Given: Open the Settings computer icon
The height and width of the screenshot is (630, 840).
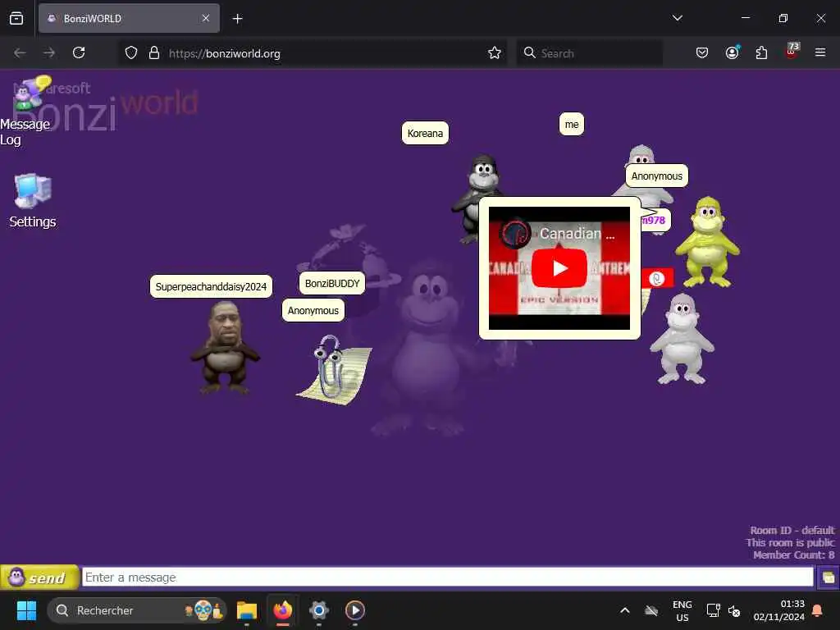Looking at the screenshot, I should [33, 201].
